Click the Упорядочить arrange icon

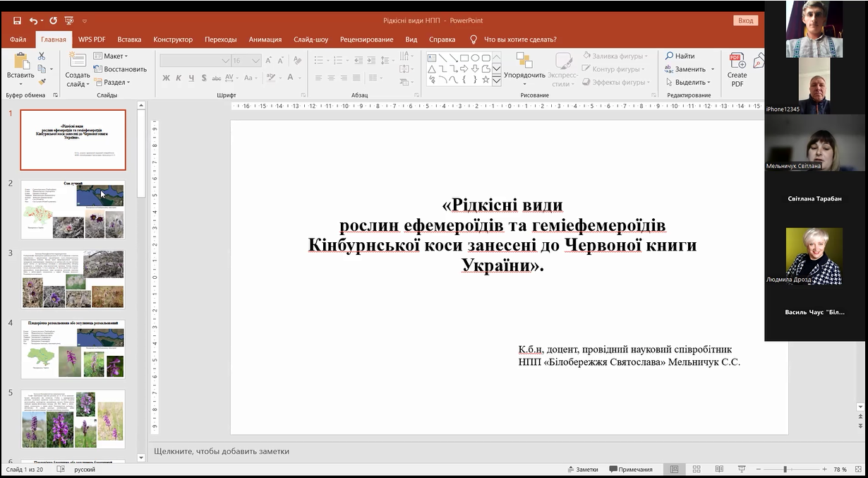[524, 61]
